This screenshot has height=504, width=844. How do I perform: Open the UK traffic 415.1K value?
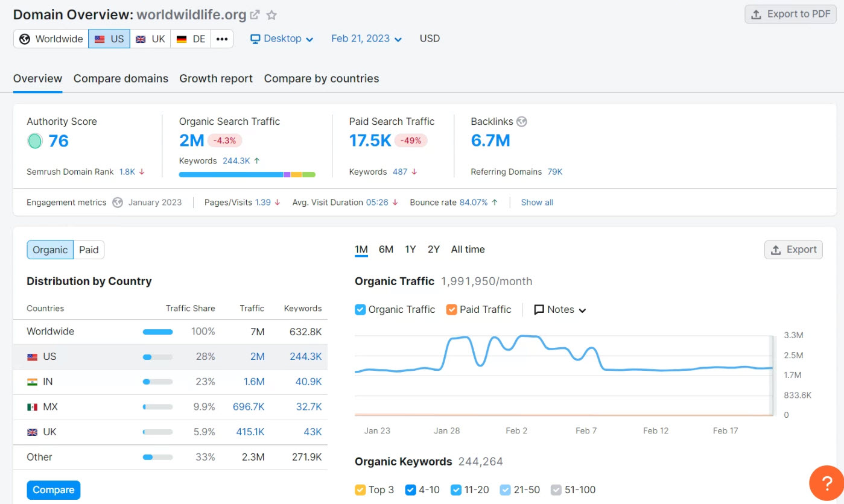[x=250, y=432]
